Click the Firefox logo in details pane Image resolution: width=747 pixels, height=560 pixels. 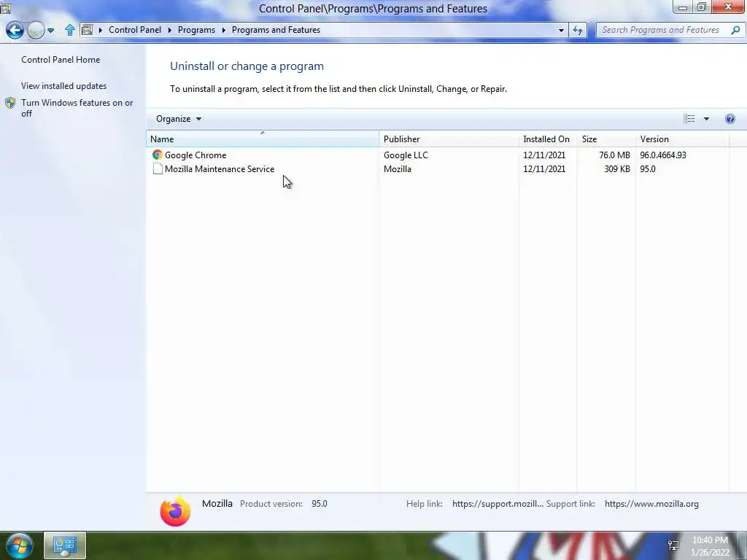(175, 511)
